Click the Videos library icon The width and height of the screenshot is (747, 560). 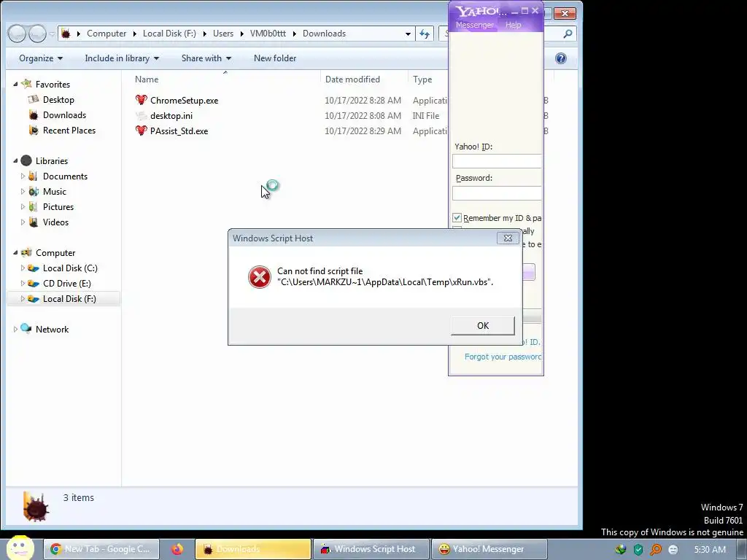33,222
